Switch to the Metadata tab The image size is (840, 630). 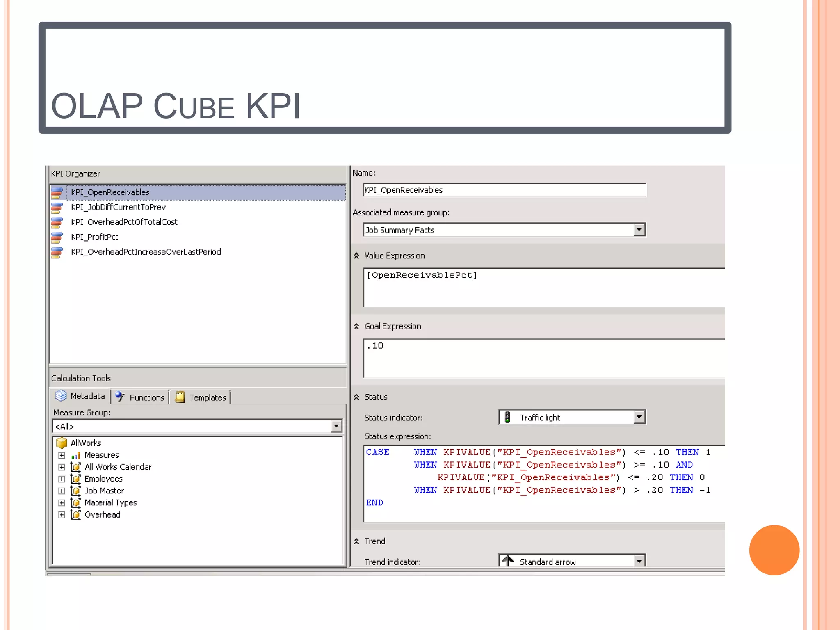[x=80, y=396]
